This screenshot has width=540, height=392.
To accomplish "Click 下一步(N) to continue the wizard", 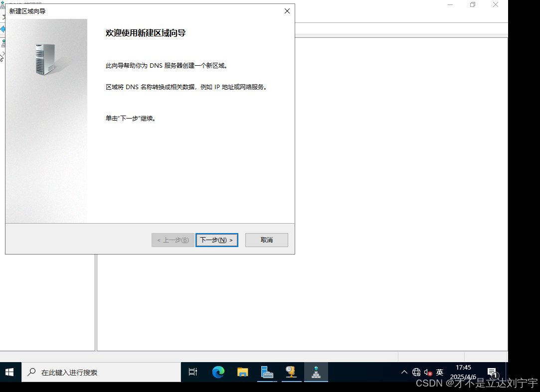I will pyautogui.click(x=216, y=240).
